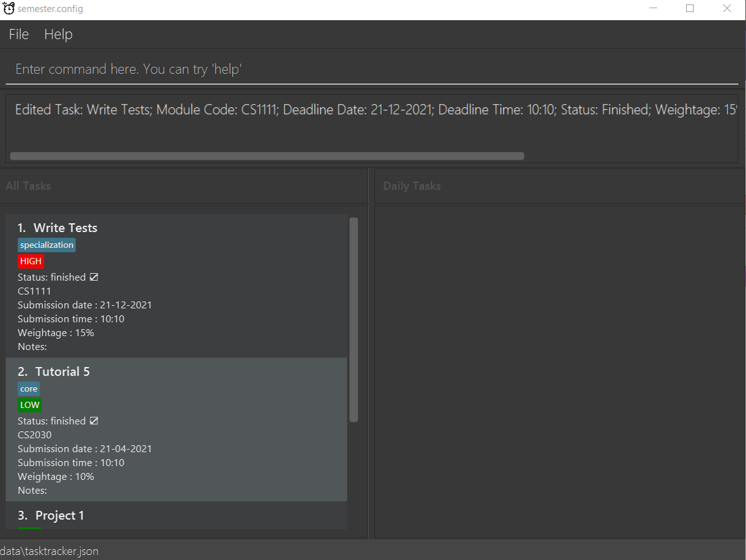Screen dimensions: 746x560
Task: Select the '2. Tutorial 5' task title
Action: 54,371
